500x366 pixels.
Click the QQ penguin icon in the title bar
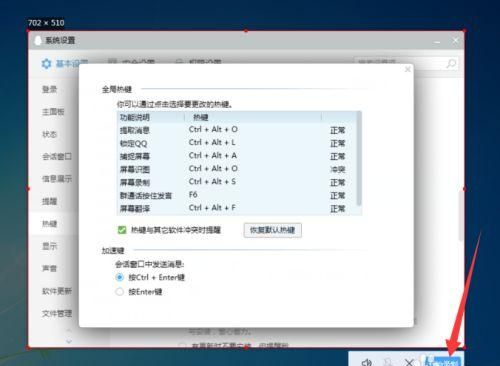coord(38,41)
